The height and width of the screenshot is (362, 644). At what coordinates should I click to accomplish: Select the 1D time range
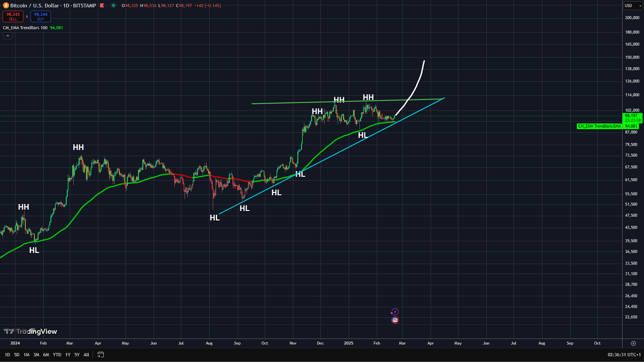[8, 355]
